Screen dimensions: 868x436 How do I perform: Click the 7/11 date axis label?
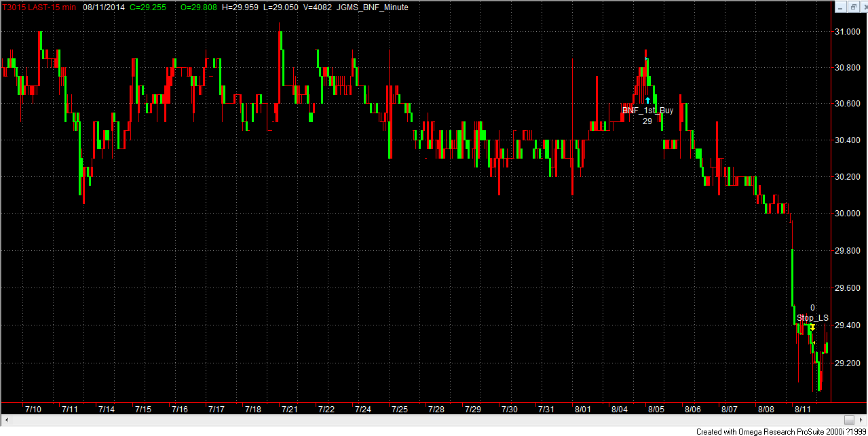pyautogui.click(x=69, y=409)
